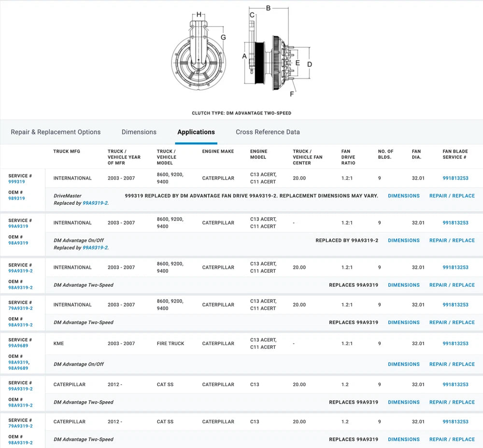Switch to the Dimensions tab

(139, 132)
